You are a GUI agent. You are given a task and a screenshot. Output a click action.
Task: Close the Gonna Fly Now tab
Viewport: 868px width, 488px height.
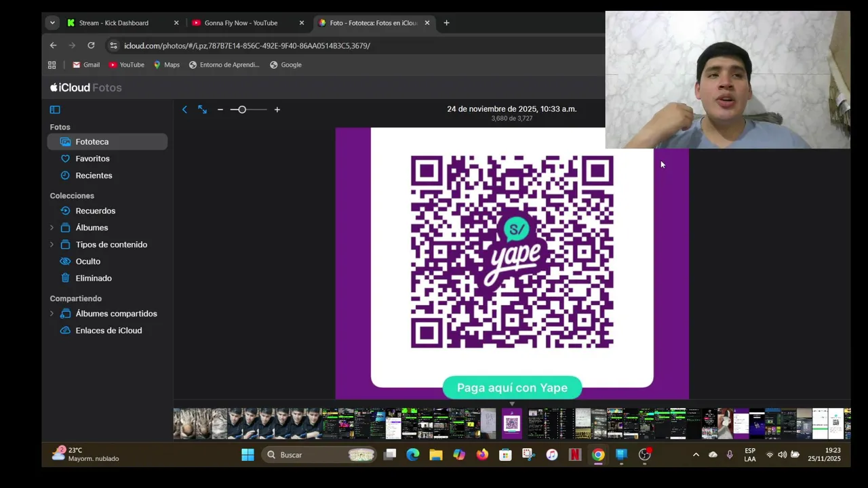302,23
